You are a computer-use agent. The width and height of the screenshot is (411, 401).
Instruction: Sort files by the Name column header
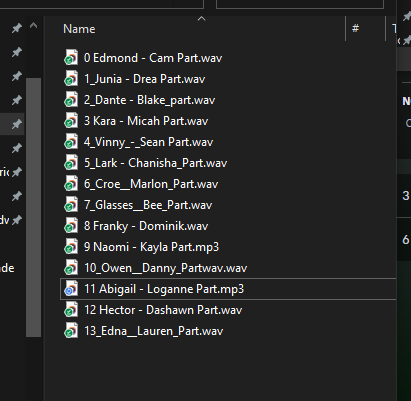[79, 29]
